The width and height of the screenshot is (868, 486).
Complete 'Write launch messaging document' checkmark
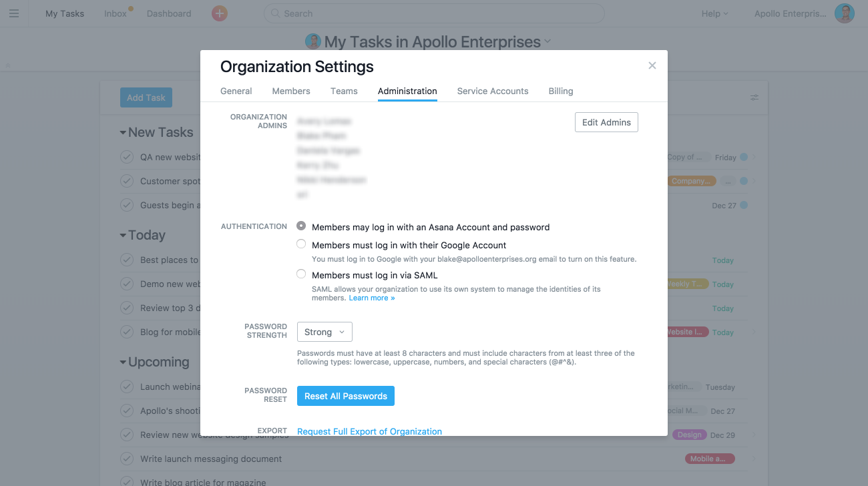point(127,459)
